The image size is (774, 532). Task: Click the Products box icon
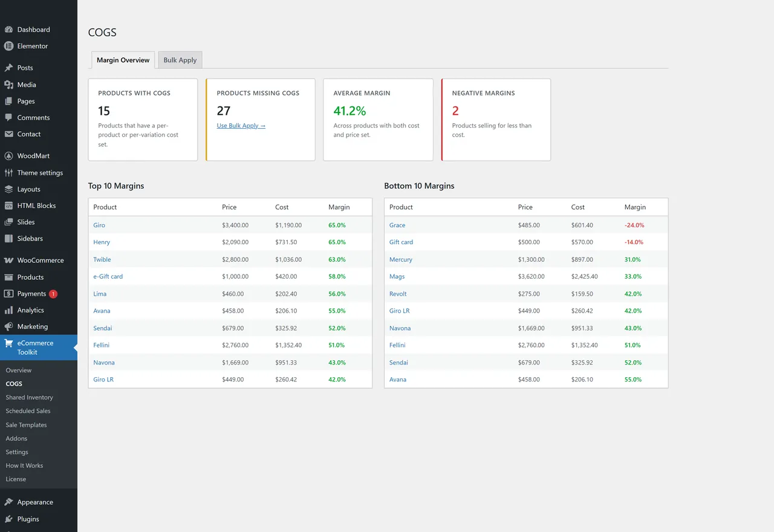(x=8, y=277)
